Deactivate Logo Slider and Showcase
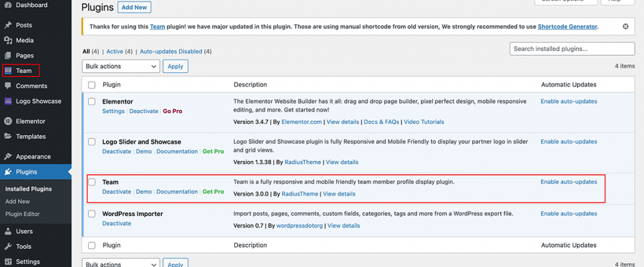 click(116, 151)
